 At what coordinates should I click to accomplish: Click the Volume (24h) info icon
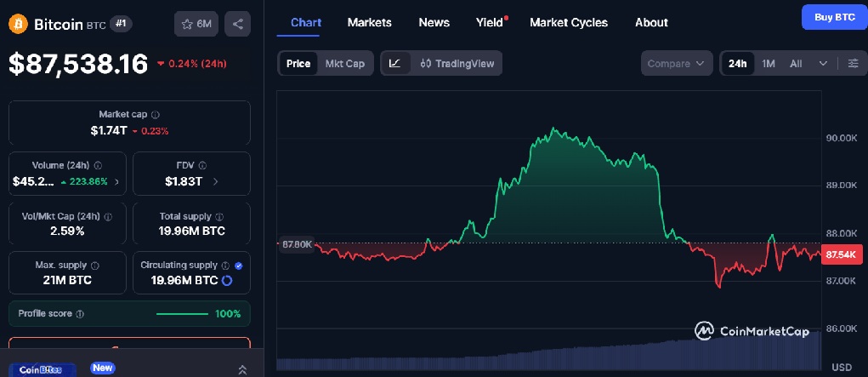pos(98,165)
